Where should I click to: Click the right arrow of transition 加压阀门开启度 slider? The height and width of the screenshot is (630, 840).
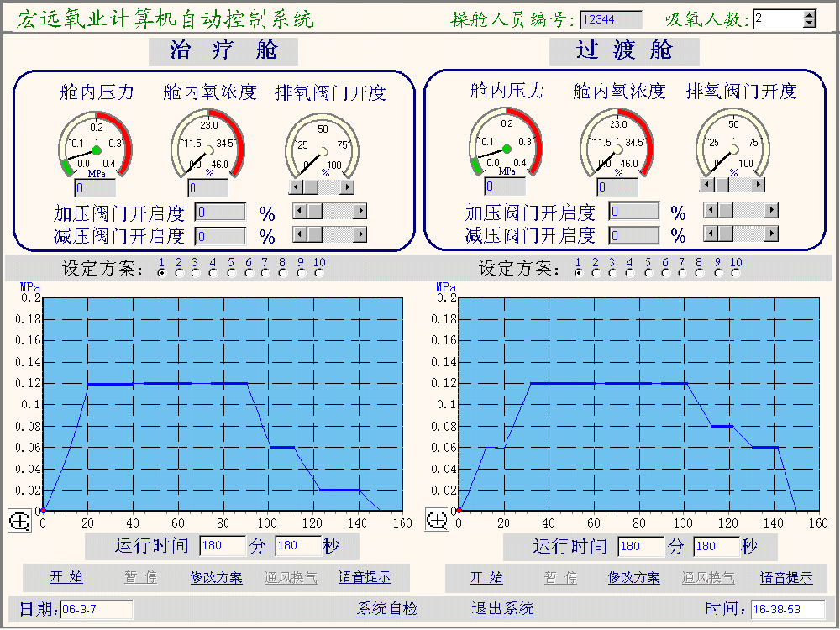point(773,209)
